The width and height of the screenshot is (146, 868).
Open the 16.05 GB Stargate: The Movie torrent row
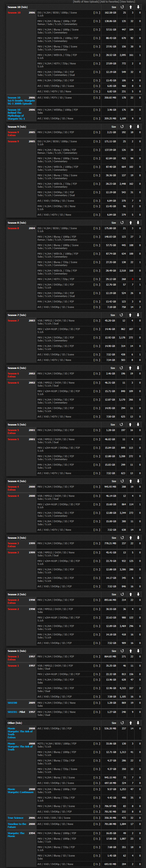pyautogui.click(x=56, y=833)
